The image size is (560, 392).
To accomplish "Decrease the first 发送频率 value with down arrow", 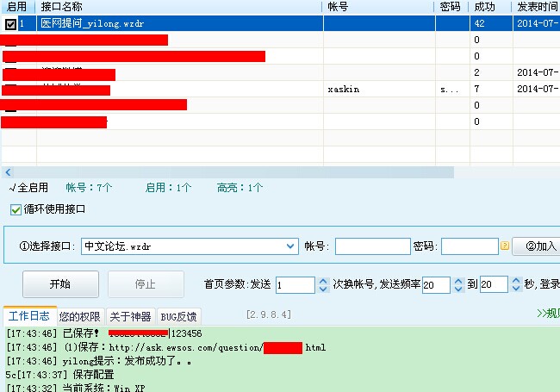I will click(x=458, y=289).
